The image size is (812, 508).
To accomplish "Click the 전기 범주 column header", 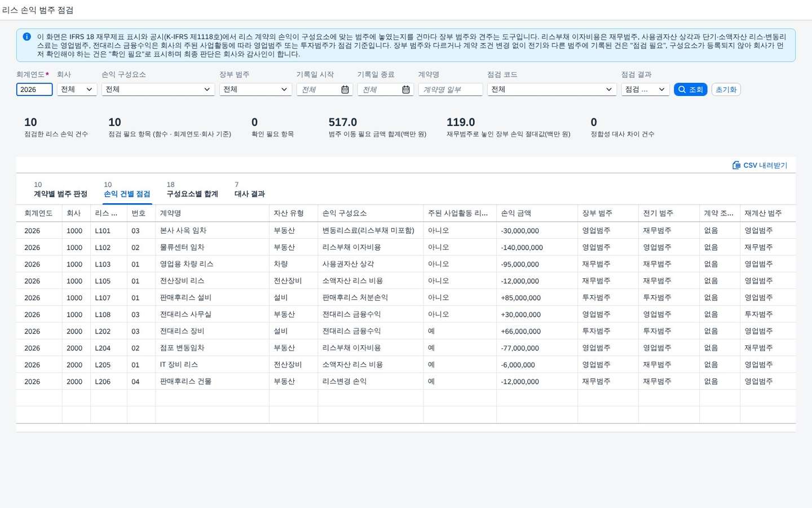I will tap(669, 213).
